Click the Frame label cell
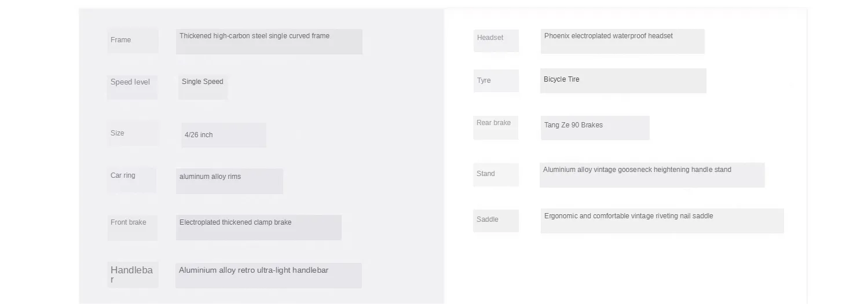The height and width of the screenshot is (304, 868). tap(133, 41)
